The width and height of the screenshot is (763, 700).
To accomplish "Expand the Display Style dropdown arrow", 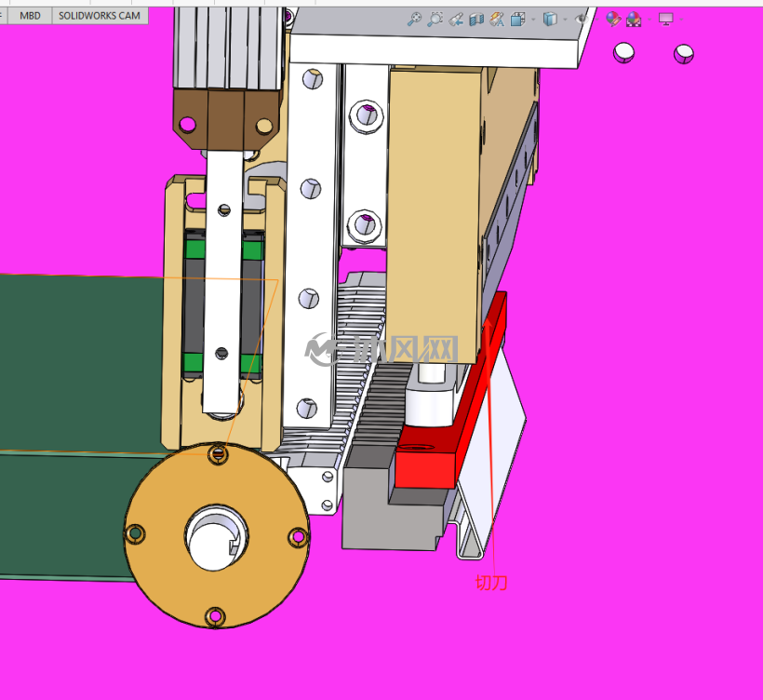I will click(x=565, y=20).
